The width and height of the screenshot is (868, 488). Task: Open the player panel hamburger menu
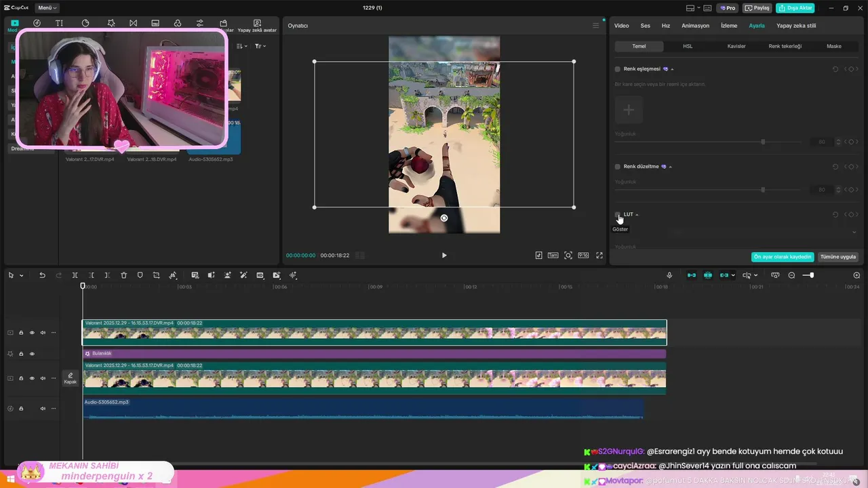point(596,26)
